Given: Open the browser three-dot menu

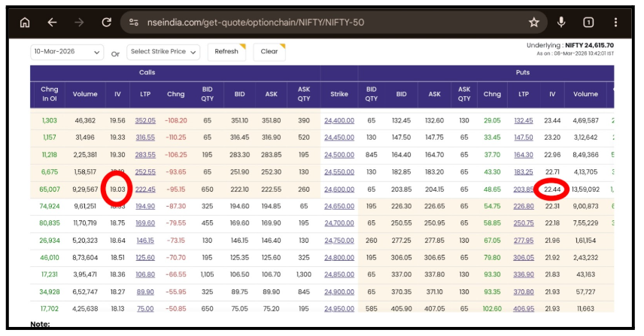Looking at the screenshot, I should click(x=616, y=23).
